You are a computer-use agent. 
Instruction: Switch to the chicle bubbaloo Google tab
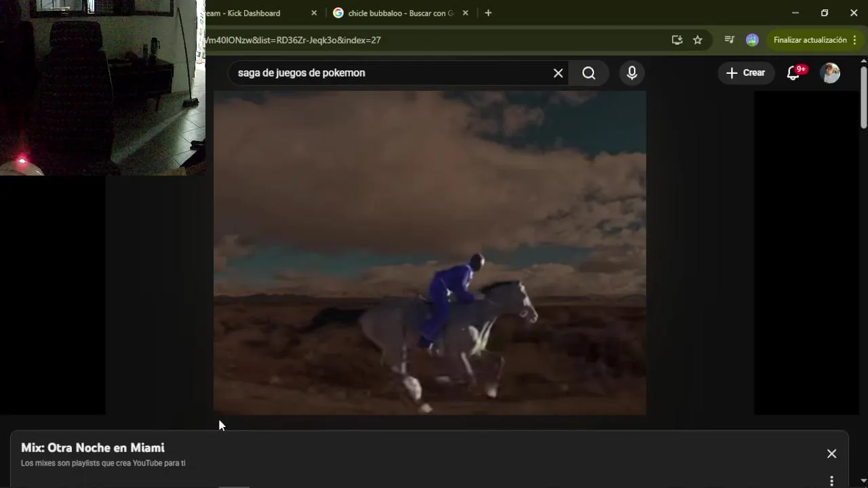pyautogui.click(x=400, y=13)
